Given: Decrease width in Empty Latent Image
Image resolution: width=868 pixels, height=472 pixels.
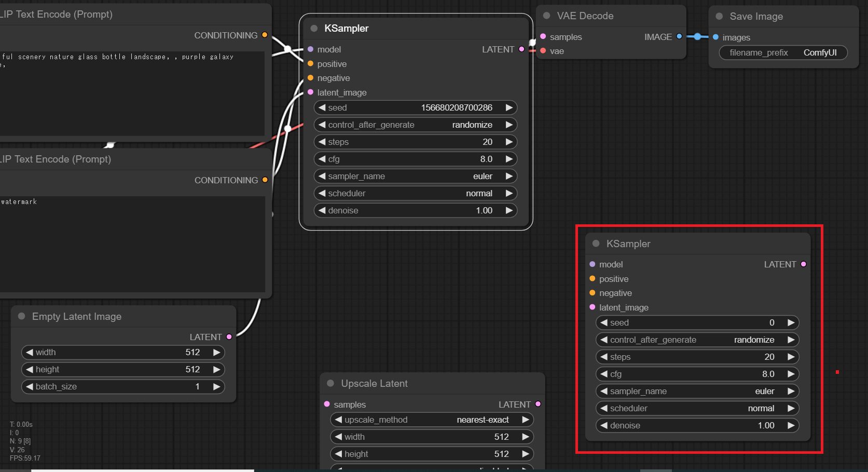Looking at the screenshot, I should coord(30,353).
